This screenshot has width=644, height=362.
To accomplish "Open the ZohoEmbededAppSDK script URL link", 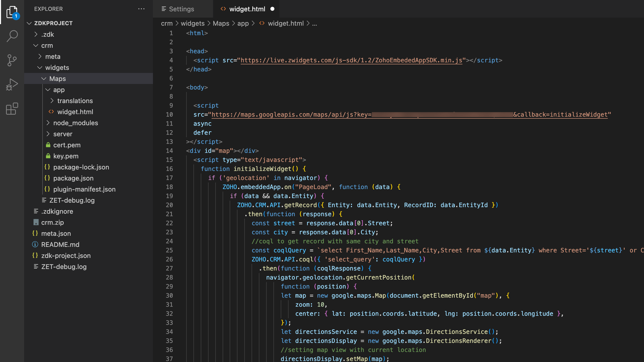I will (x=351, y=60).
